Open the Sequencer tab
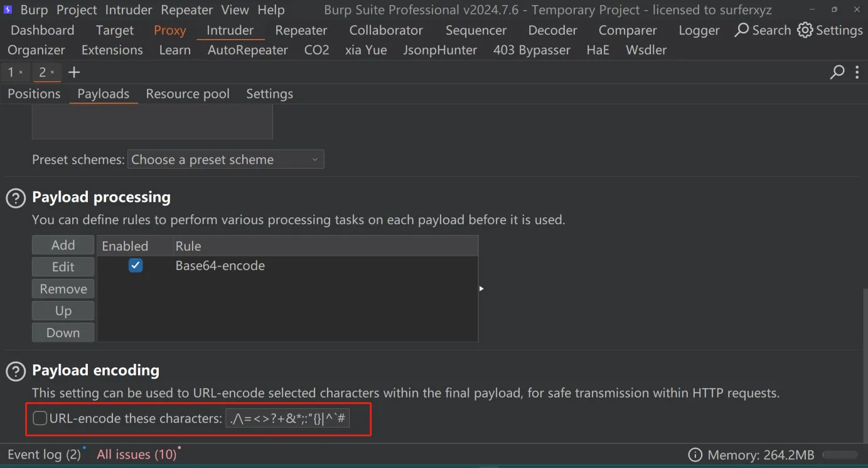The height and width of the screenshot is (468, 868). tap(476, 30)
